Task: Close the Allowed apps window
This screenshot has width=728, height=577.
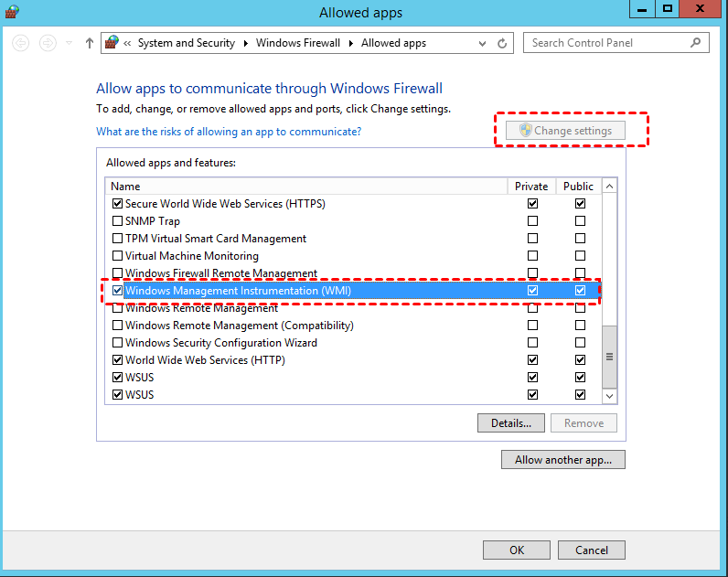Action: [701, 9]
